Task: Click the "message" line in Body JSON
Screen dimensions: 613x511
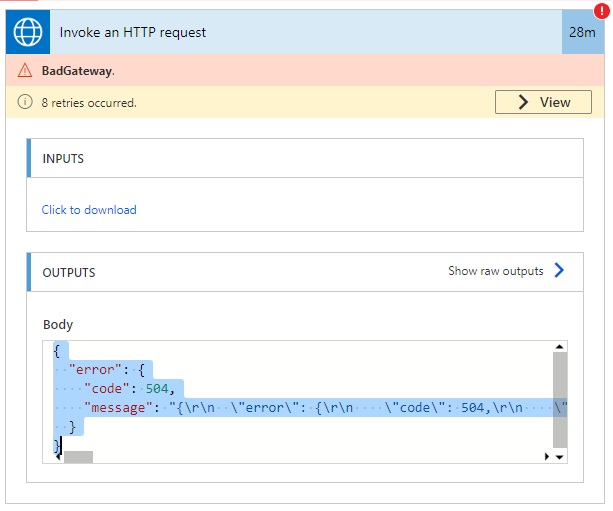Action: [x=300, y=408]
